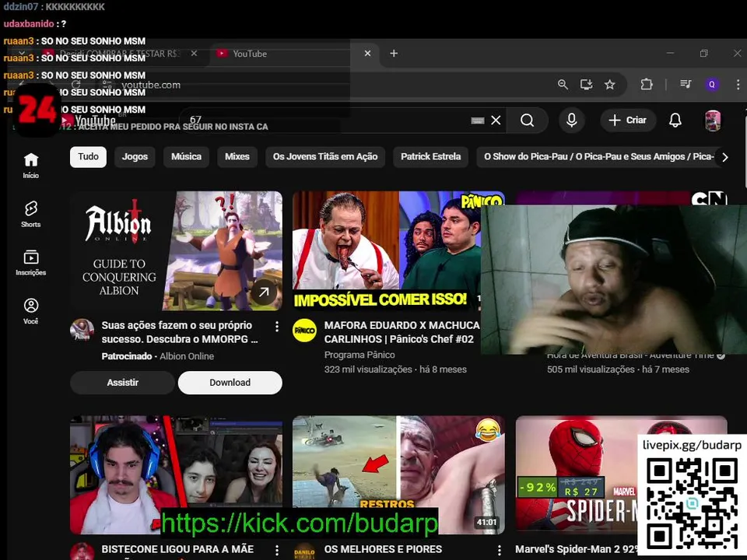Open options for Albion Online ad
Viewport: 747px width, 560px height.
click(277, 326)
